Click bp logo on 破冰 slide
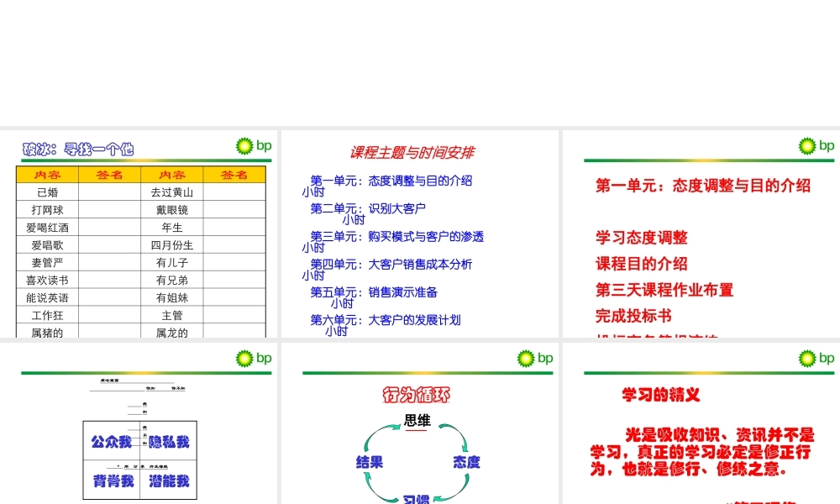Image resolution: width=840 pixels, height=504 pixels. (x=254, y=145)
